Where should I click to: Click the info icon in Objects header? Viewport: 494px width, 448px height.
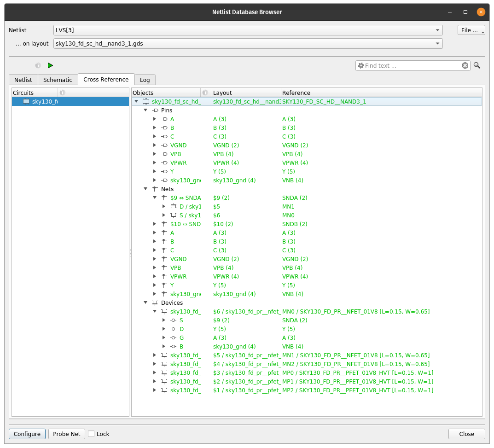pos(205,93)
